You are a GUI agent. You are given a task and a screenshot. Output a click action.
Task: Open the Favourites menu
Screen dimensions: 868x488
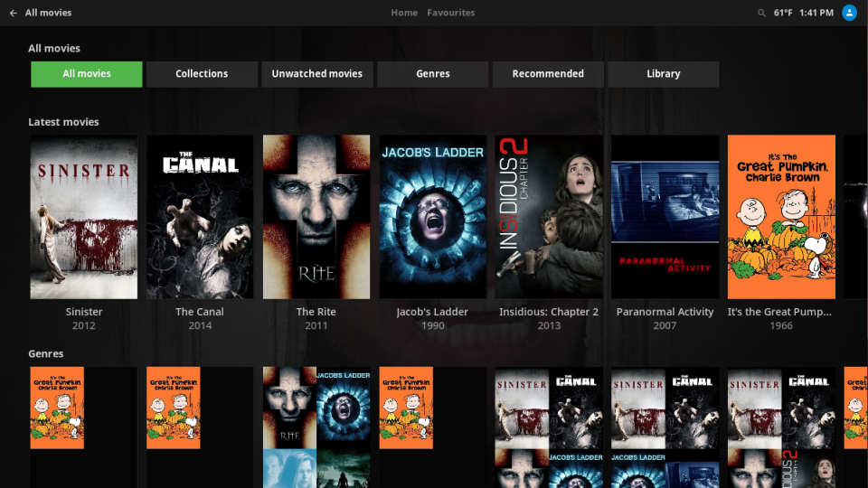450,13
